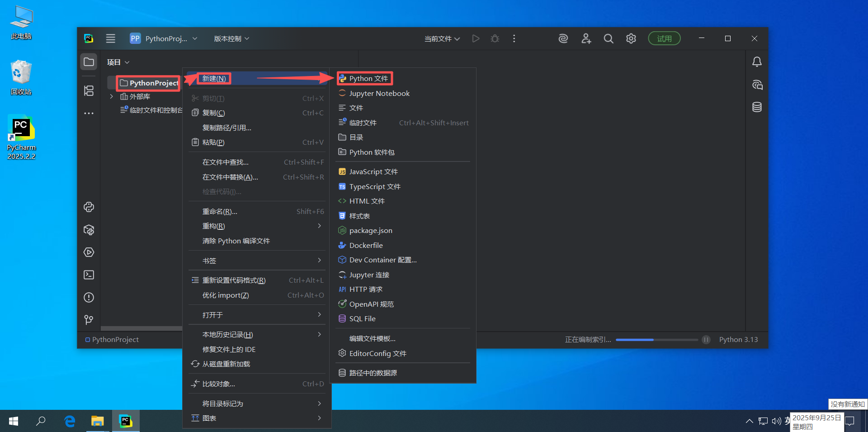Screen dimensions: 868x432
Task: Choose 从磁盘重新加载 menu item
Action: coord(257,364)
